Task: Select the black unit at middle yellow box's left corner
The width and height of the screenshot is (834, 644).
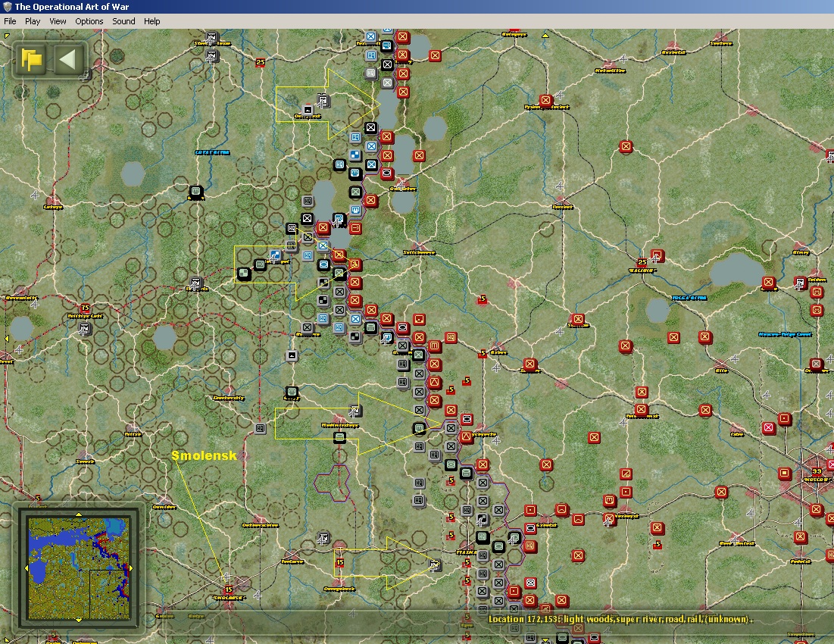Action: pos(243,274)
